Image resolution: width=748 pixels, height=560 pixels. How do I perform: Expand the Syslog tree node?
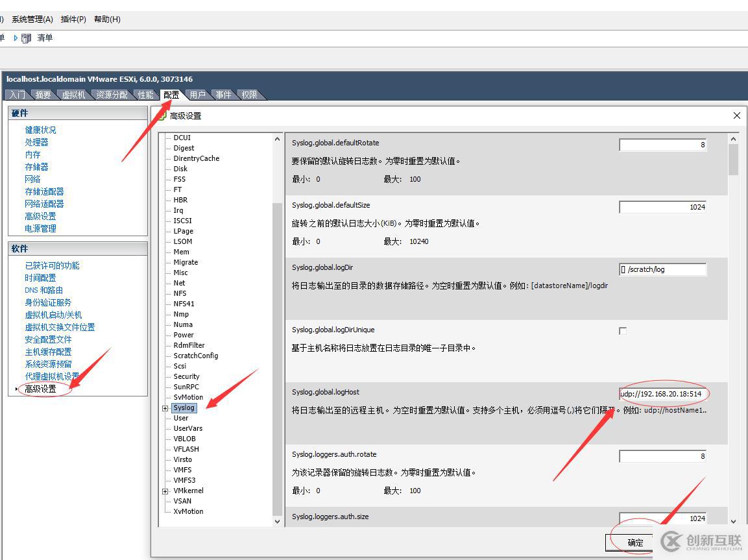165,408
